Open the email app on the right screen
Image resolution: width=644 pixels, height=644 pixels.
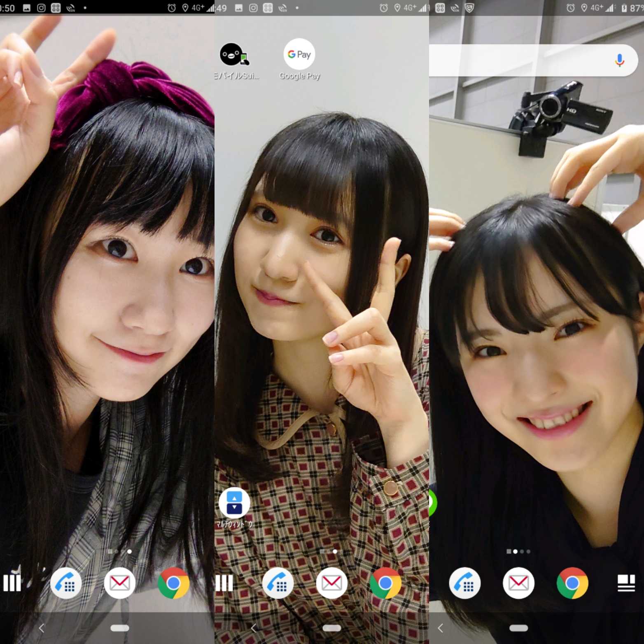[519, 583]
